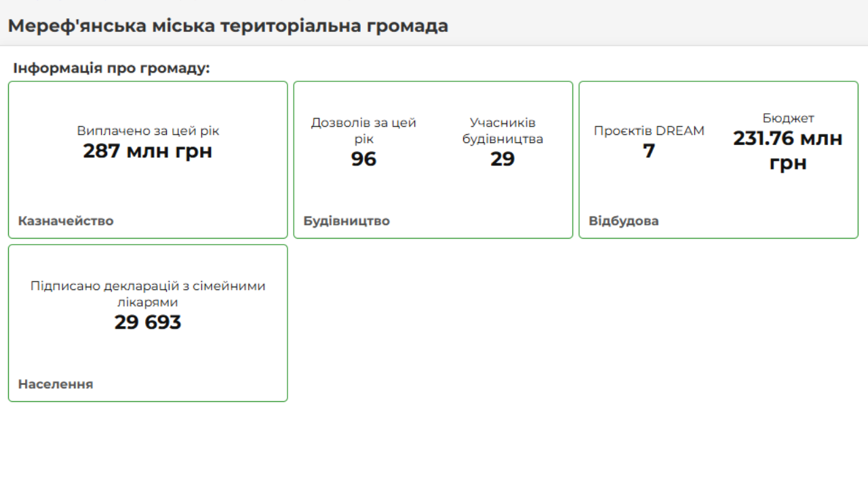Select the declarations count 29 693
This screenshot has width=868, height=488.
coord(148,323)
